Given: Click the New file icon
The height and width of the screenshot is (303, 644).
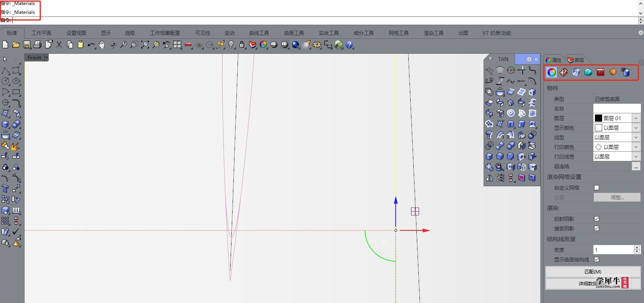Looking at the screenshot, I should 5,45.
